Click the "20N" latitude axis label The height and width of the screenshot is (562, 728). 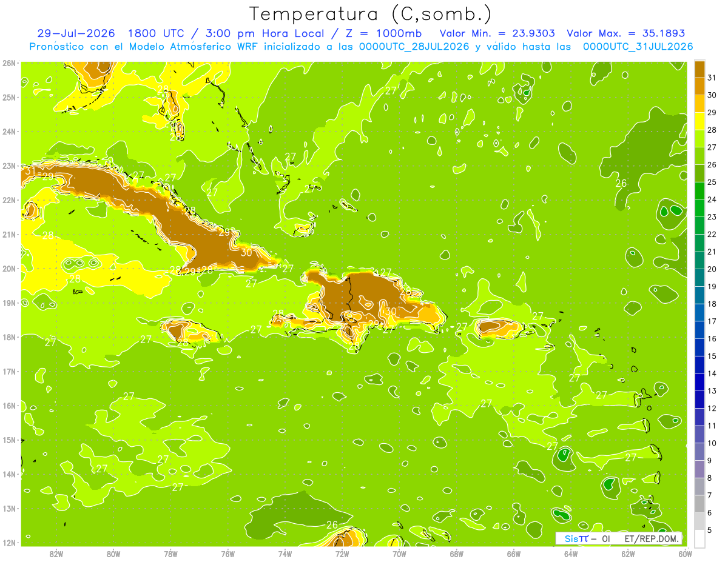pos(9,269)
